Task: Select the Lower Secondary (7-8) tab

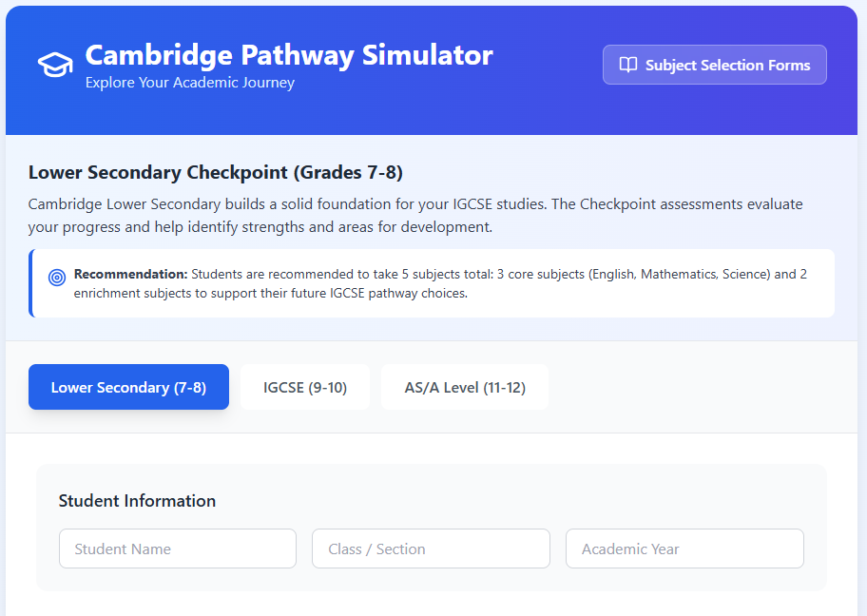Action: 128,386
